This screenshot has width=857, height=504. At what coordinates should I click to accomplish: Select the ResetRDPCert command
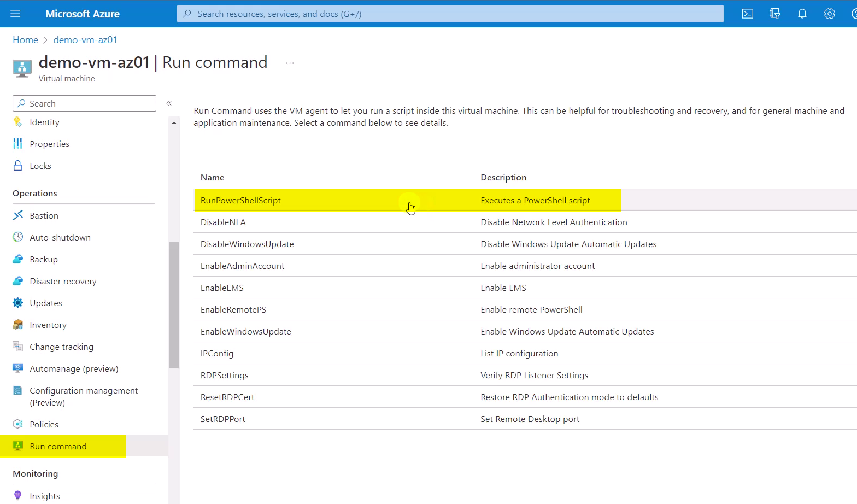pos(525,397)
